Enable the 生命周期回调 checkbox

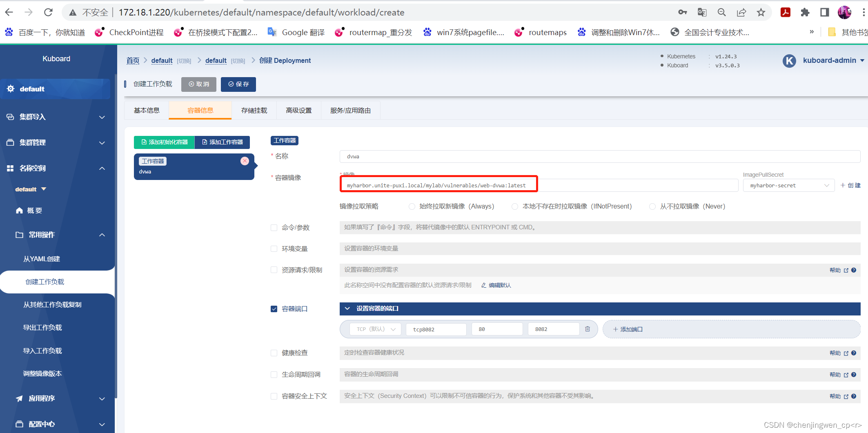[x=274, y=375]
